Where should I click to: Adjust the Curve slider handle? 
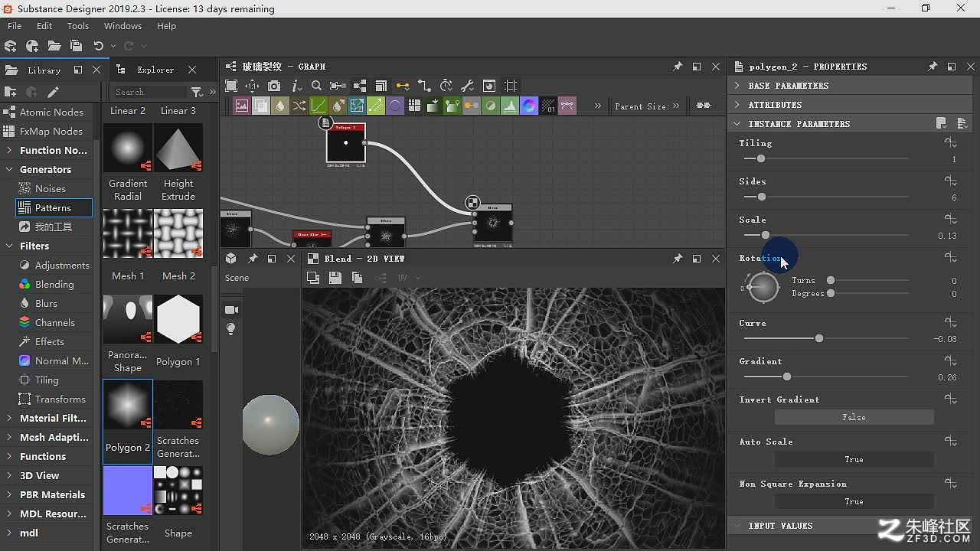pyautogui.click(x=819, y=338)
